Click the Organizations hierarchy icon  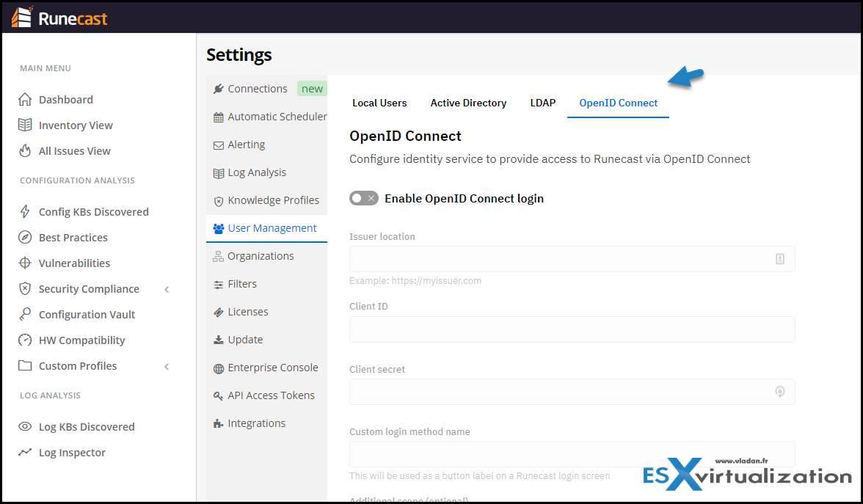click(219, 257)
